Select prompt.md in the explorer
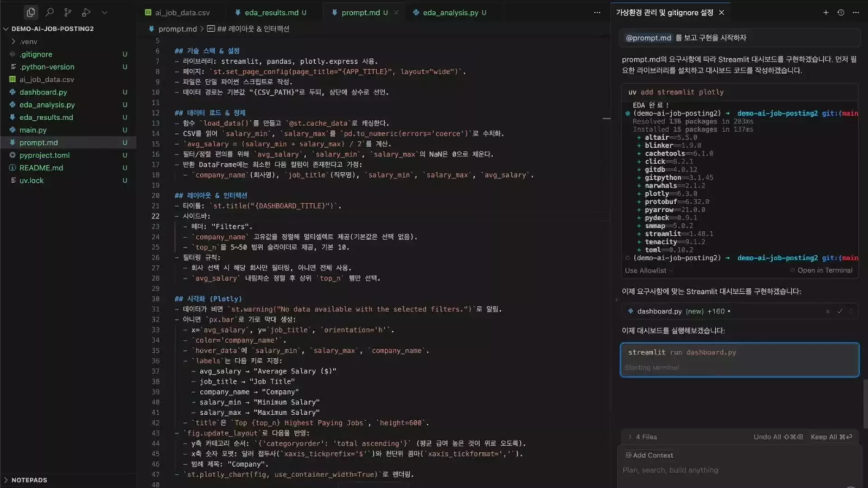 point(68,143)
